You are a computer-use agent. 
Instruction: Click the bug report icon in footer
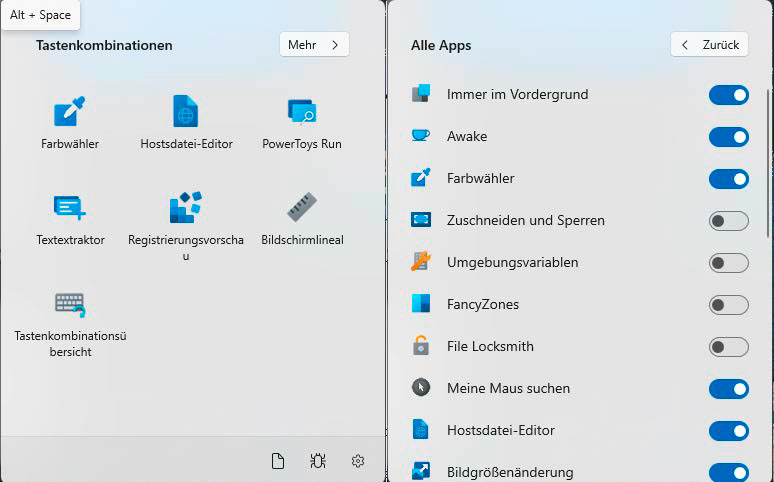(x=318, y=461)
